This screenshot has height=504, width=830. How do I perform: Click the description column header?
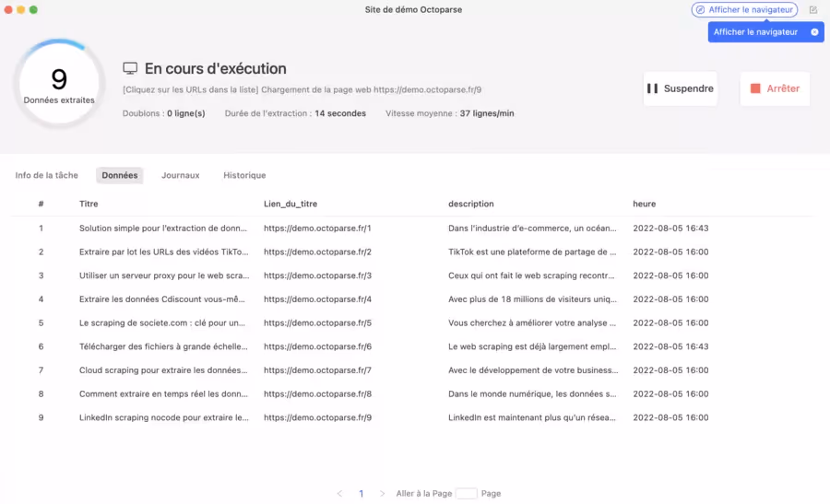[470, 204]
